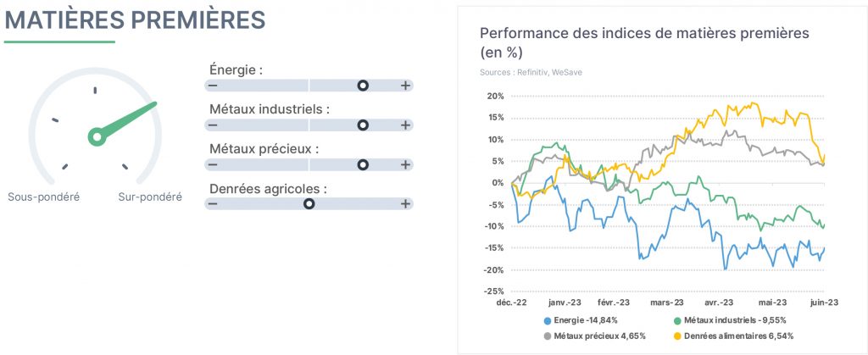
Task: Click plus icon on Métaux précieux slider
Action: [x=406, y=164]
